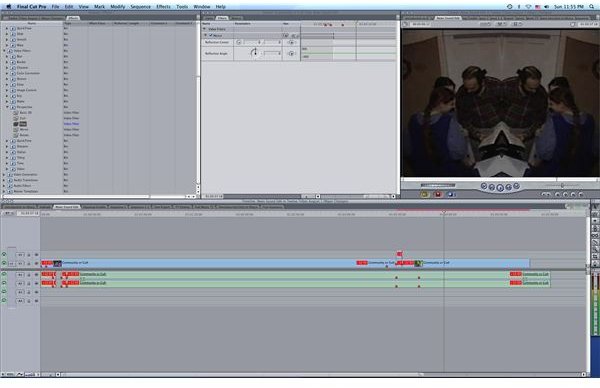Expand the Video Generators bin

click(4, 174)
